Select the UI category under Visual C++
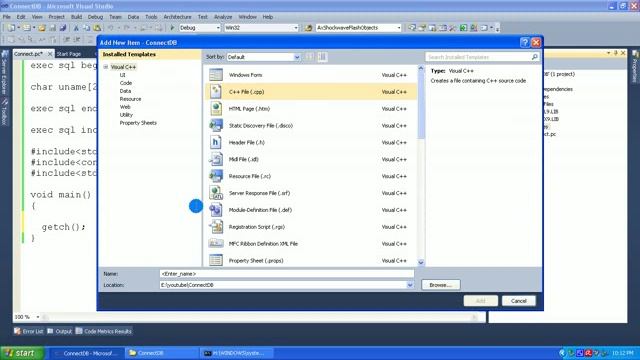 click(x=122, y=75)
